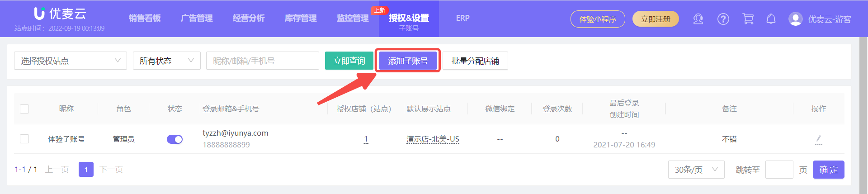The height and width of the screenshot is (194, 868).
Task: Focus the 跳转至 page number field
Action: pyautogui.click(x=779, y=170)
